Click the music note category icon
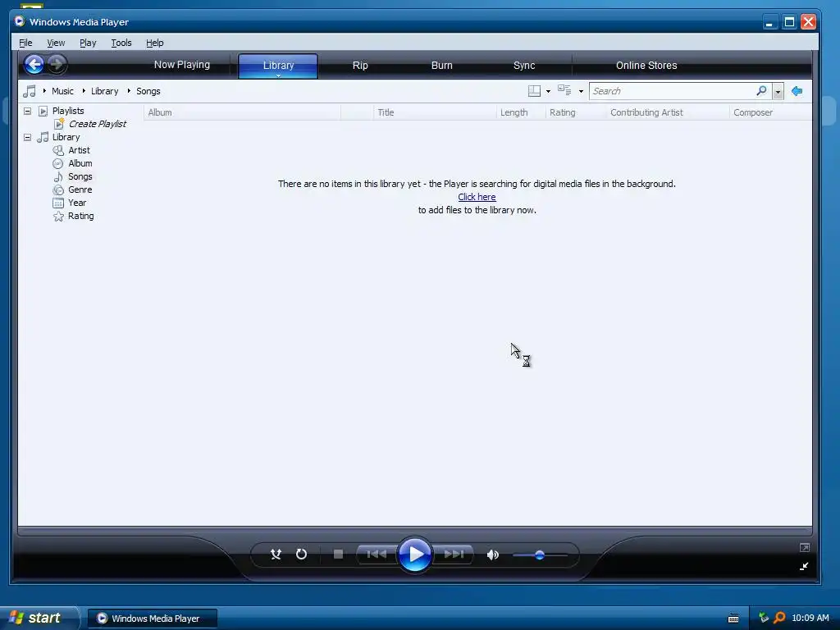Viewport: 840px width, 630px height. pos(30,91)
